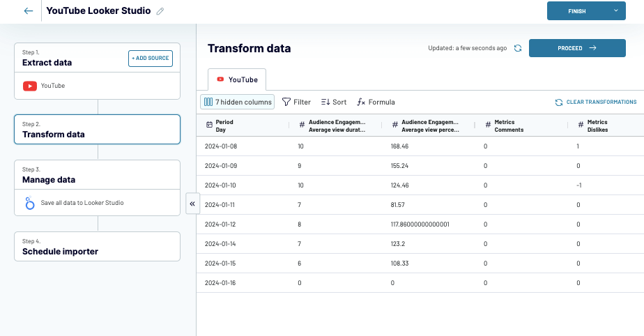Click the value 81.57
Image resolution: width=644 pixels, height=336 pixels.
tap(397, 205)
